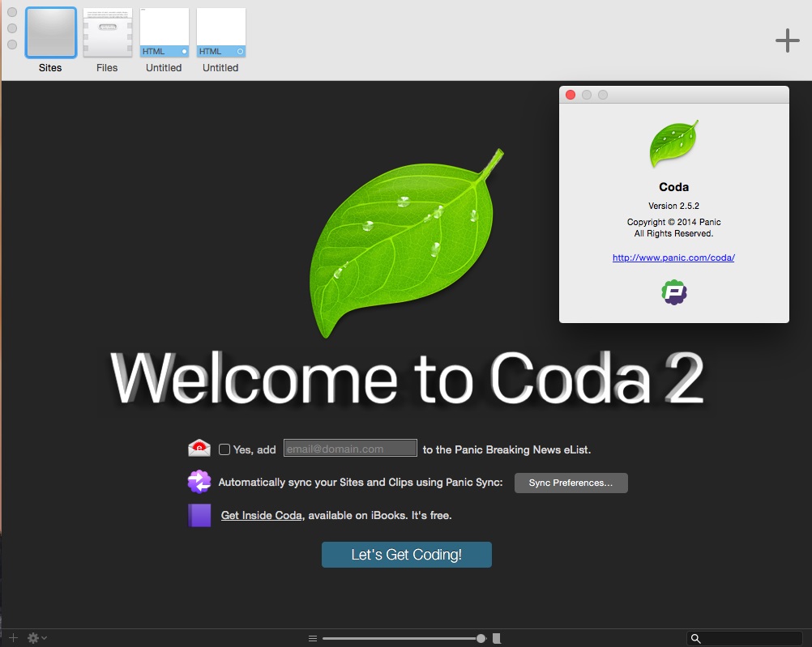Add a new tab with plus icon
This screenshot has width=812, height=647.
787,40
